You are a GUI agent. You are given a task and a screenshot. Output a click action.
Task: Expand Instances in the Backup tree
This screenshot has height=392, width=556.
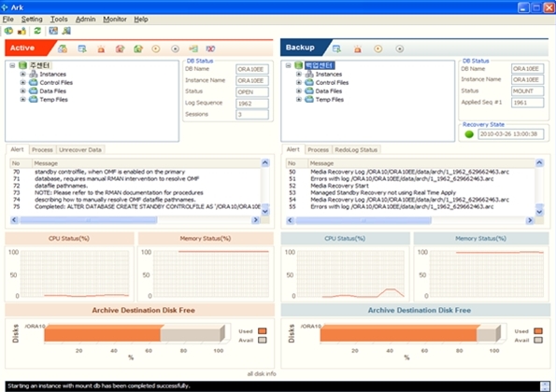pos(299,74)
